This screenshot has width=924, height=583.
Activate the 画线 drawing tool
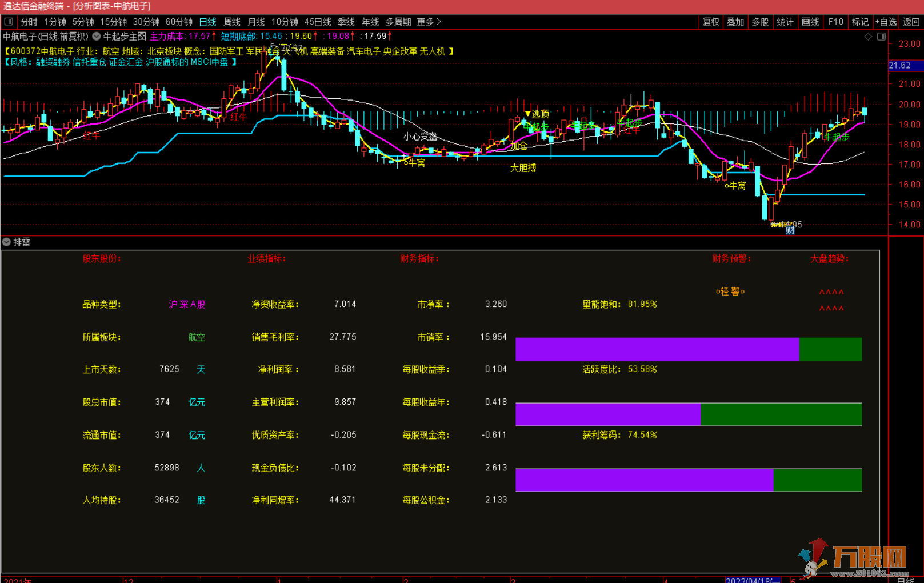pyautogui.click(x=810, y=22)
